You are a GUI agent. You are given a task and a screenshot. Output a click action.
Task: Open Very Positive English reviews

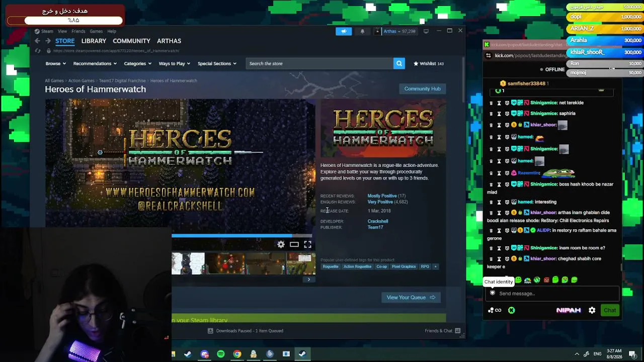pos(380,202)
